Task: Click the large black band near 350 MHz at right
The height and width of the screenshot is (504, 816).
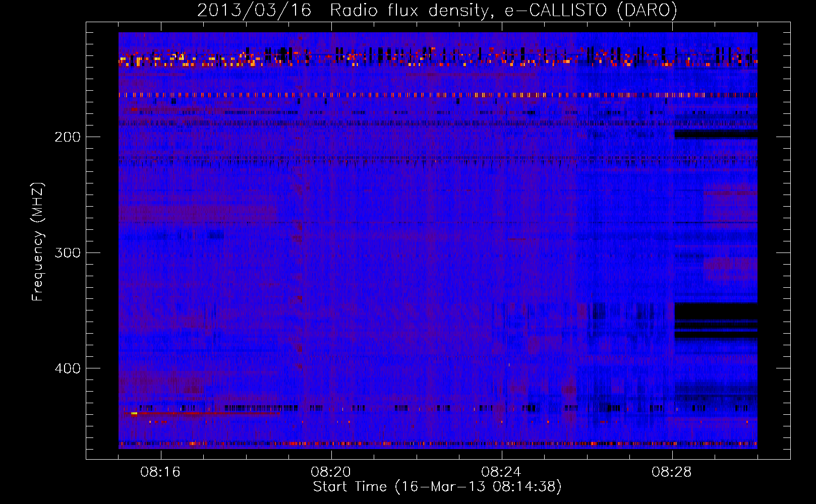Action: point(716,311)
